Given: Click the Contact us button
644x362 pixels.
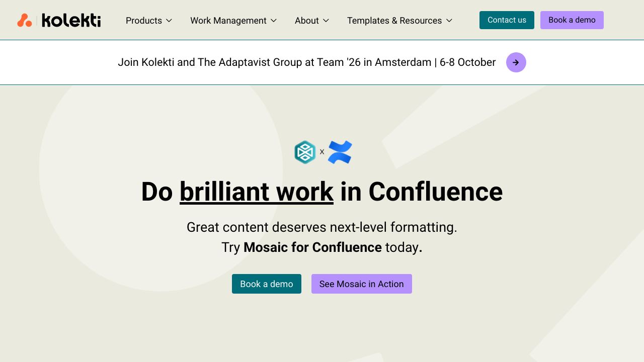Looking at the screenshot, I should [507, 20].
